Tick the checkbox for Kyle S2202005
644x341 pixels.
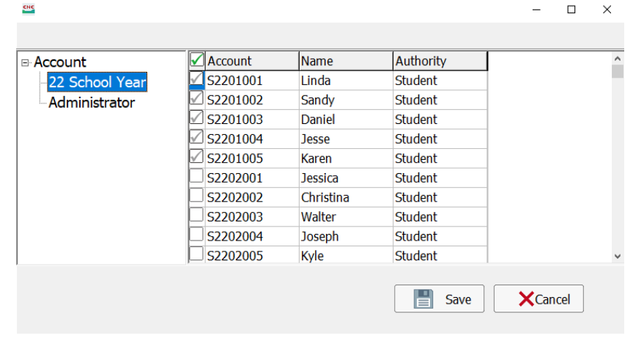click(196, 254)
